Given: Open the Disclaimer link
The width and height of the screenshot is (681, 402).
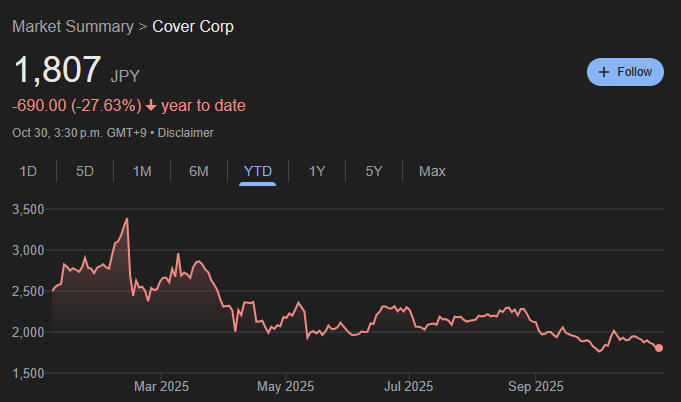Looking at the screenshot, I should [185, 133].
